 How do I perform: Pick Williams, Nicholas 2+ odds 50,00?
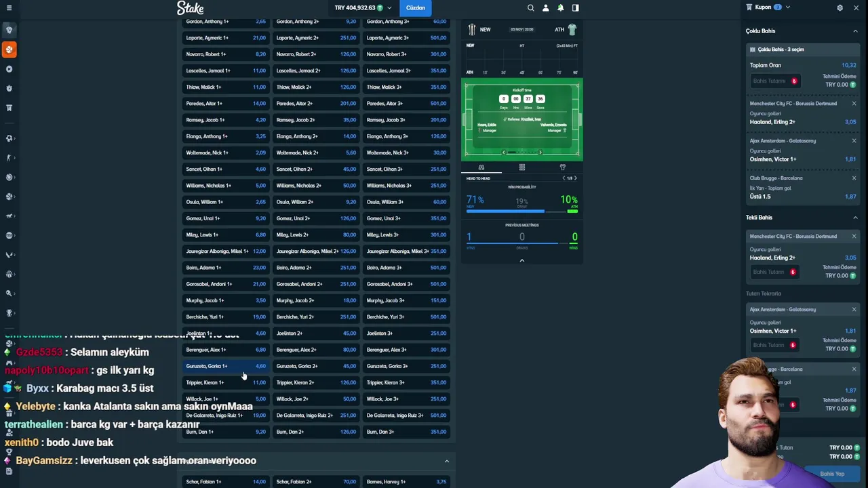[316, 186]
